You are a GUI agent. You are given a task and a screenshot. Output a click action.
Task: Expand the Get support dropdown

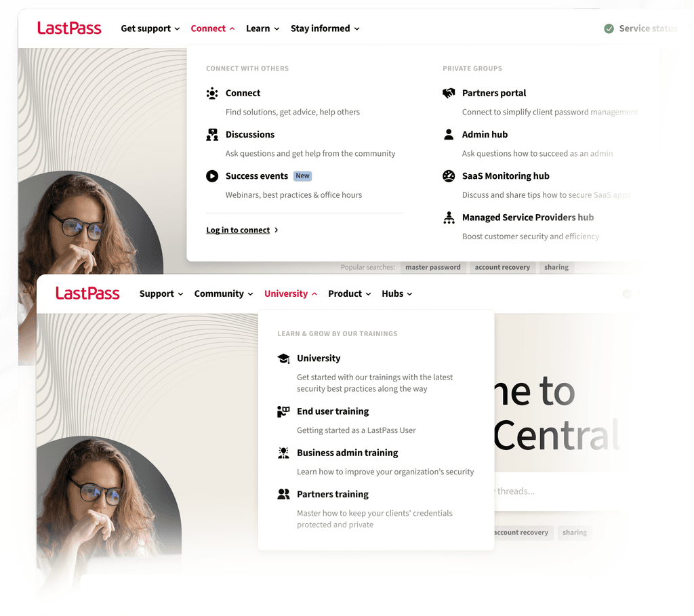(x=150, y=28)
